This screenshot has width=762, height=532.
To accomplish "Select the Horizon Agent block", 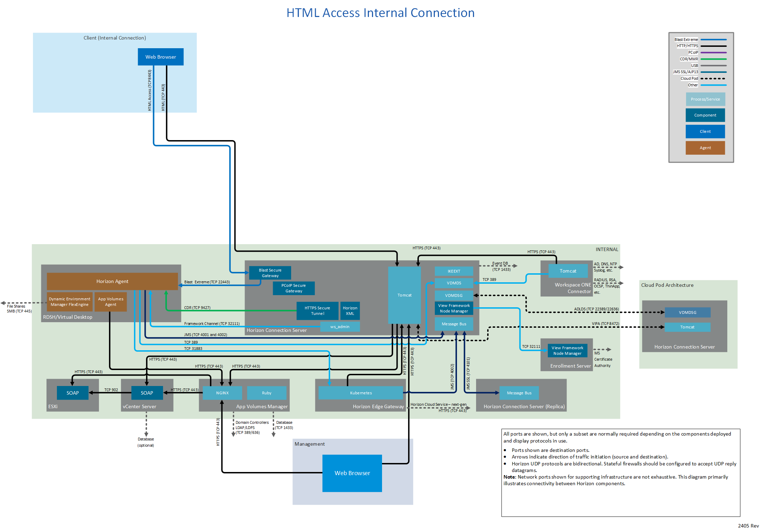I will point(112,281).
